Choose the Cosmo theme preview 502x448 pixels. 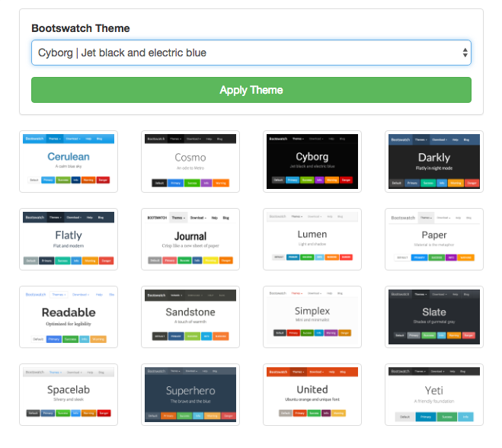[x=190, y=162]
